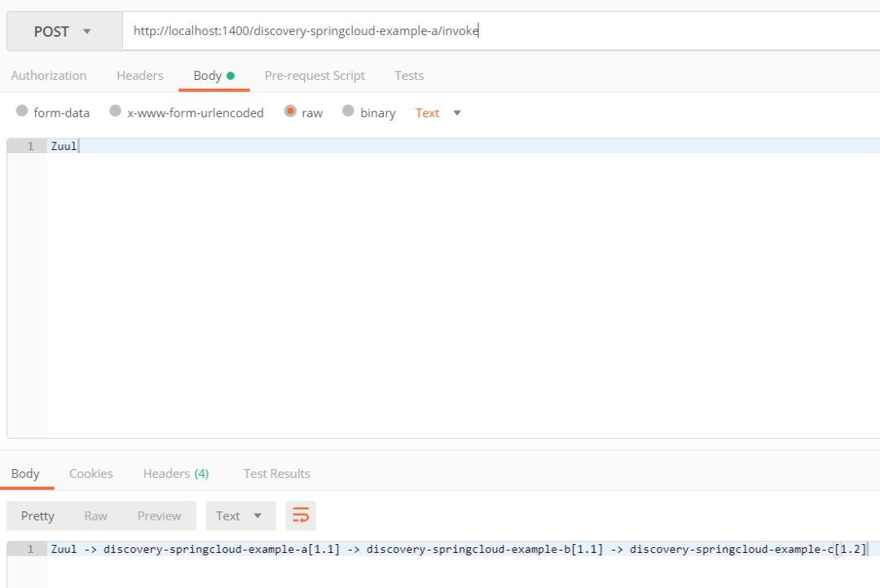
Task: Switch to the Pre-request Script tab
Action: tap(315, 75)
